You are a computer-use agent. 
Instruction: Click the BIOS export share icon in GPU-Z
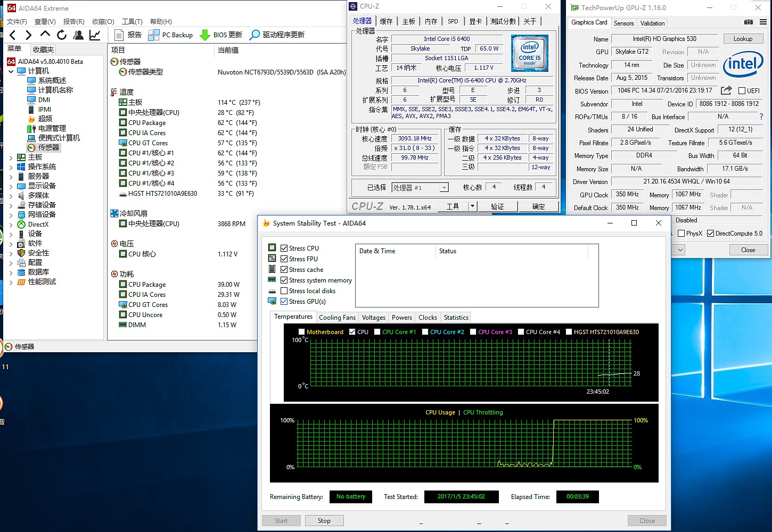726,90
